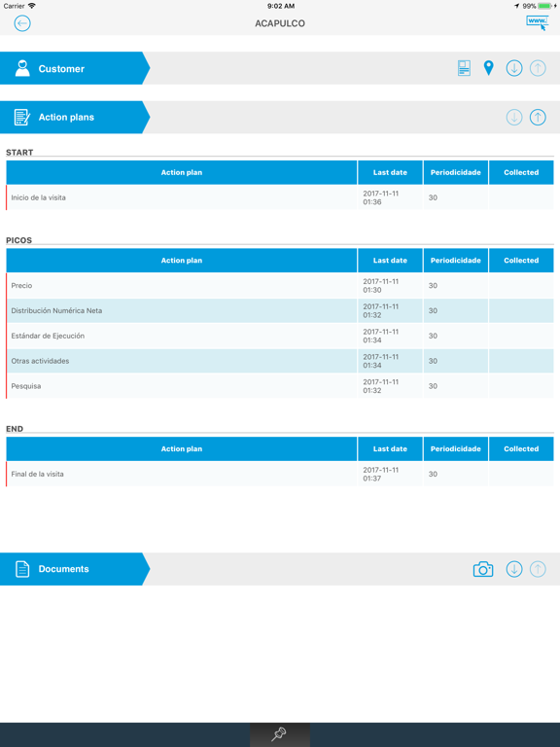Click the Action plans notepad icon

(22, 117)
